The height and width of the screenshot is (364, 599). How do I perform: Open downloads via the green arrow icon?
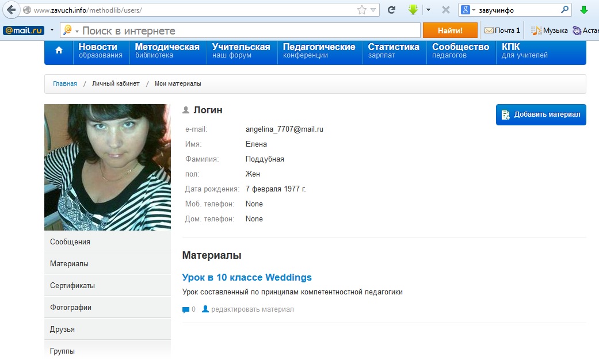pos(413,10)
